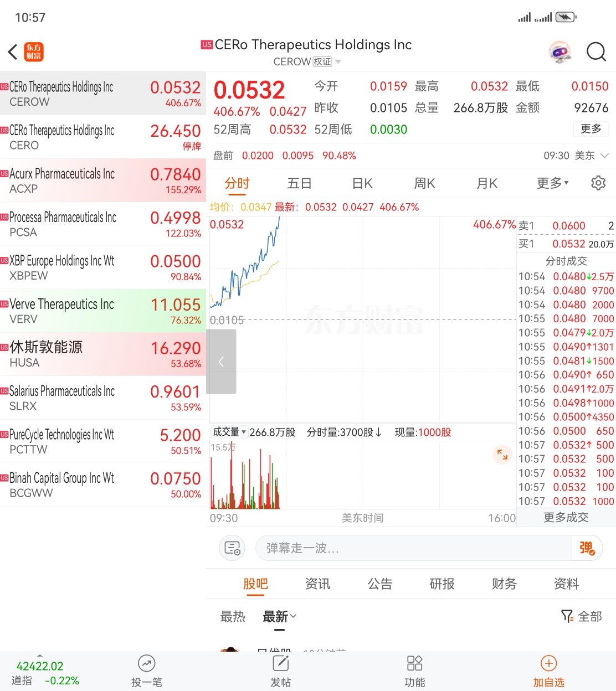Tap the 弹幕走一波 input field
The image size is (616, 691).
413,548
